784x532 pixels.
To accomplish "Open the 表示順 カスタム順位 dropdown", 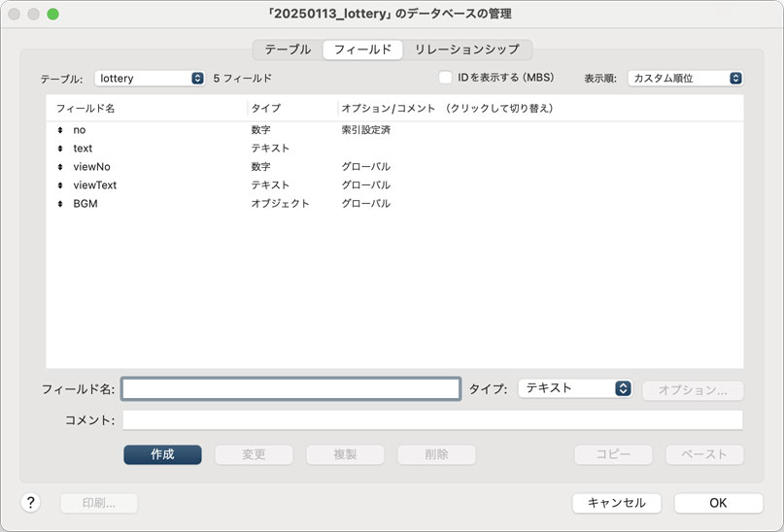I will pos(685,78).
